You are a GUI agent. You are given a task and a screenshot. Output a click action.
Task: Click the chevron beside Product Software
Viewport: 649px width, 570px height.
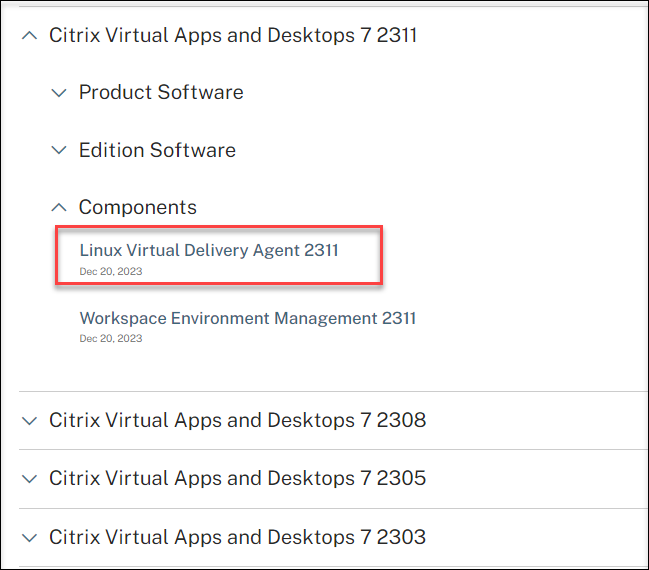[x=59, y=93]
